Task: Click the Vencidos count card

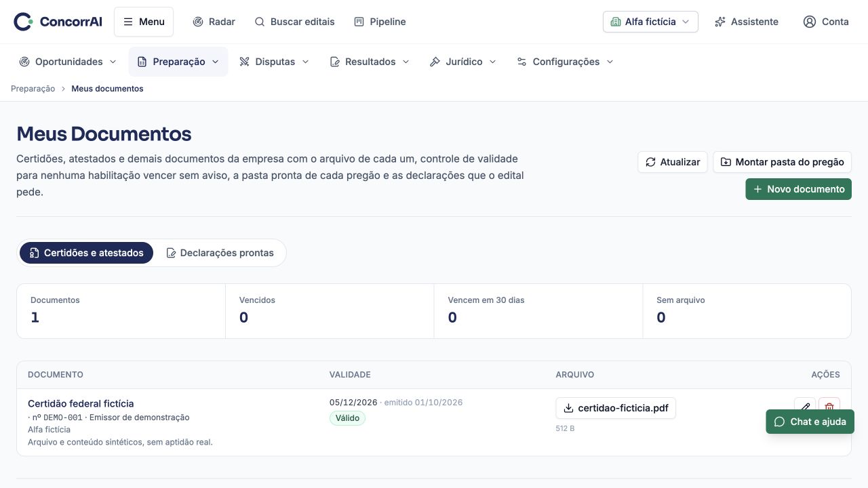Action: pos(330,311)
